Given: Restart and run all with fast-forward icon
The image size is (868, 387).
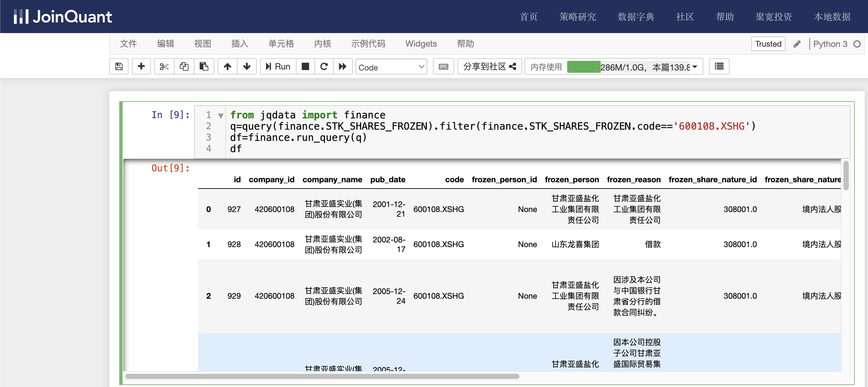Looking at the screenshot, I should 343,66.
